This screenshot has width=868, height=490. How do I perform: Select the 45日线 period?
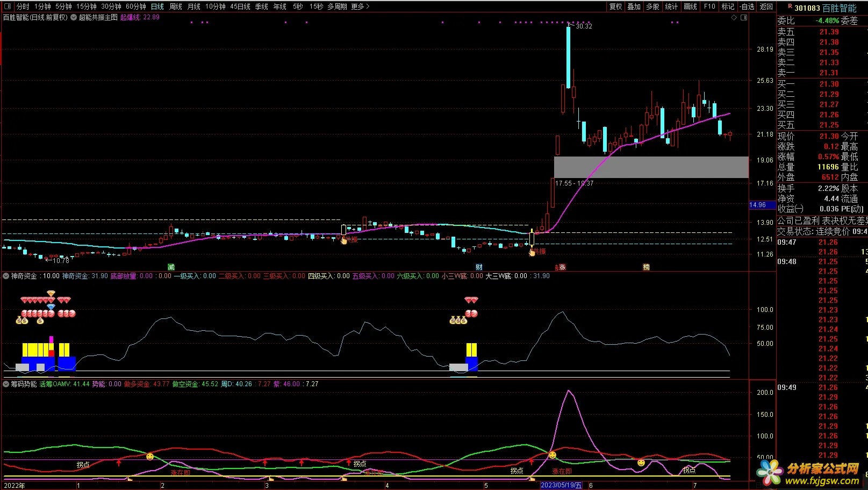(240, 6)
